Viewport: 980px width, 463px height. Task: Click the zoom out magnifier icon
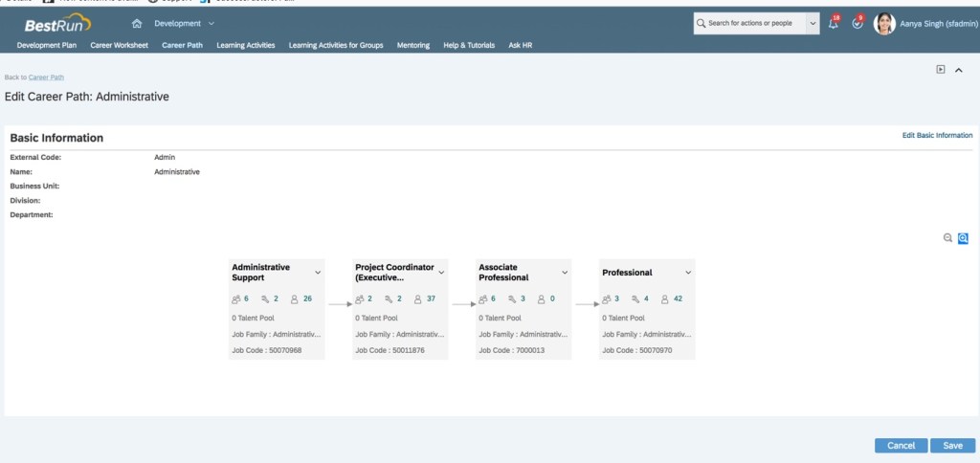947,238
